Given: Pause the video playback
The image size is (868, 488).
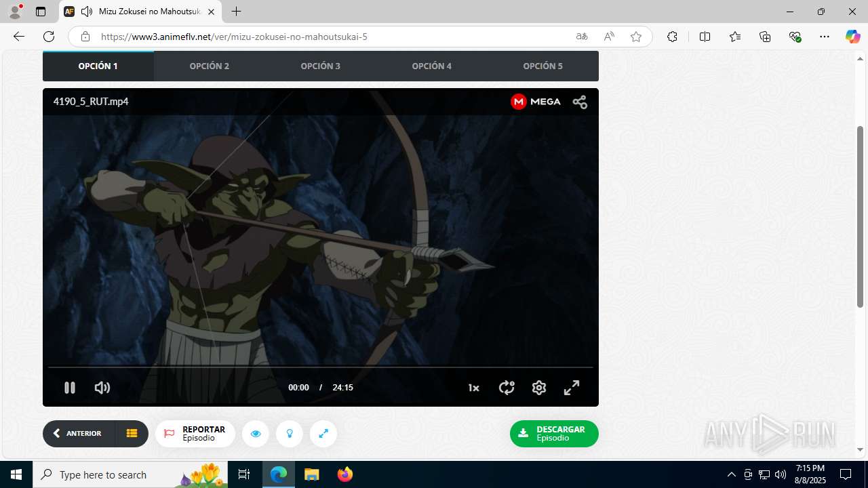Looking at the screenshot, I should coord(69,388).
